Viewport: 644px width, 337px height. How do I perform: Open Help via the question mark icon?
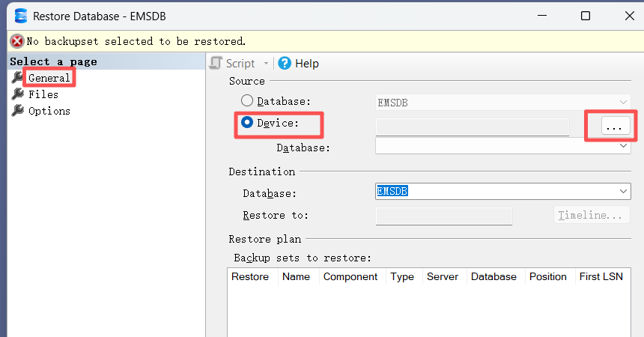285,64
